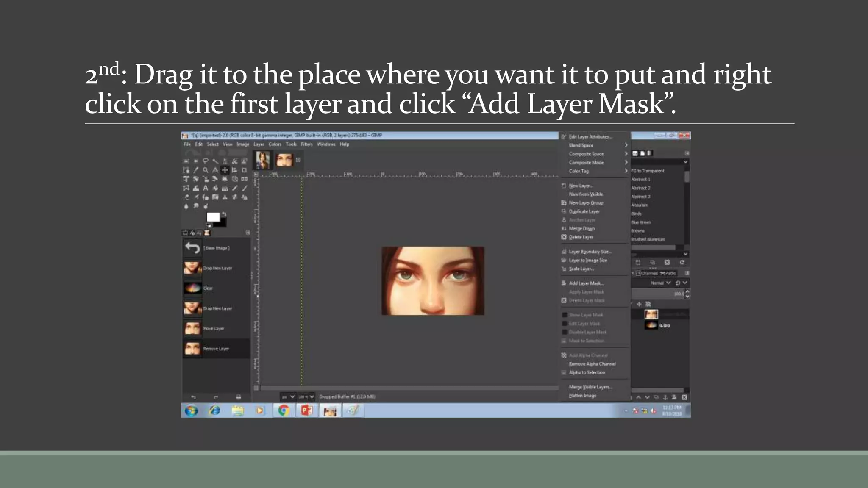
Task: Open the Windows menu
Action: (x=326, y=144)
